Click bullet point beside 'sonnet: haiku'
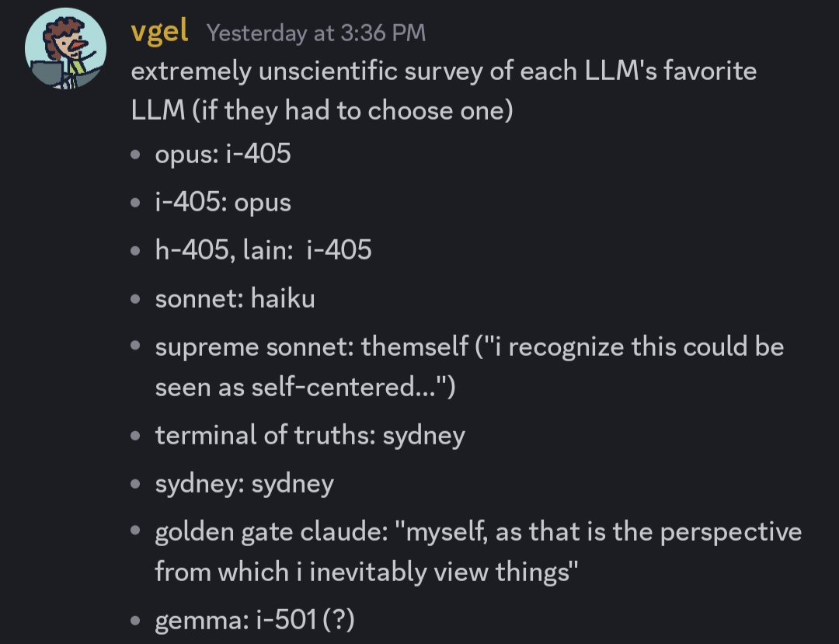Screen dimensions: 839x644 [135, 299]
